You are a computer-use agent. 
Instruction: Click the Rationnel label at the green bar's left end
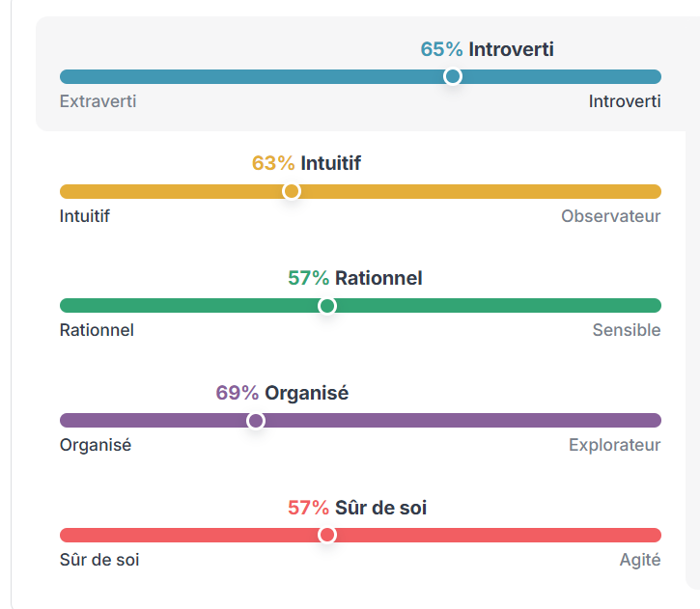(x=97, y=330)
